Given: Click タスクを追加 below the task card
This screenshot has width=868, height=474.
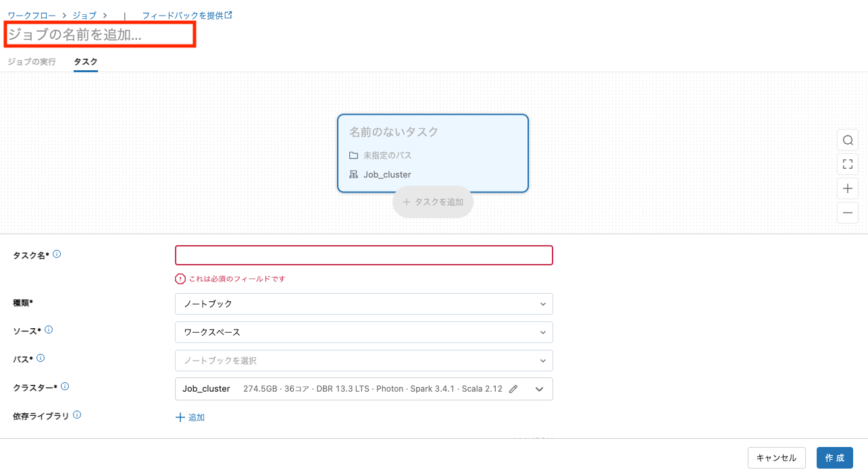Looking at the screenshot, I should pos(432,201).
